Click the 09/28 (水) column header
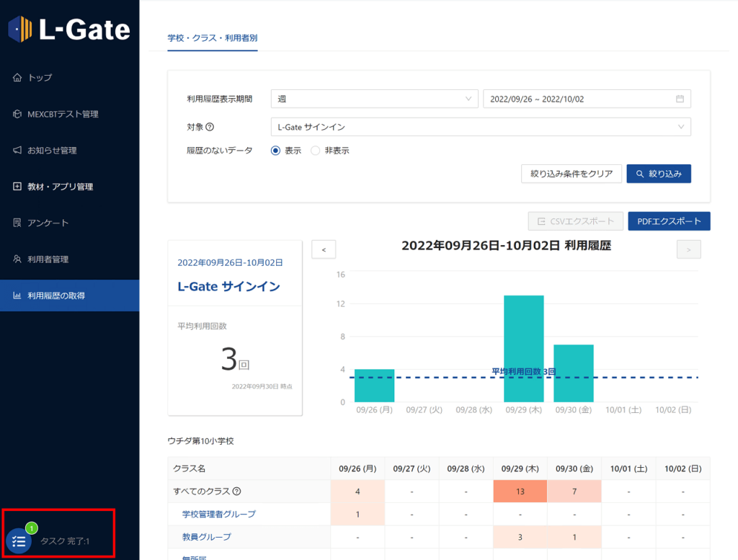This screenshot has height=560, width=738. (x=466, y=468)
